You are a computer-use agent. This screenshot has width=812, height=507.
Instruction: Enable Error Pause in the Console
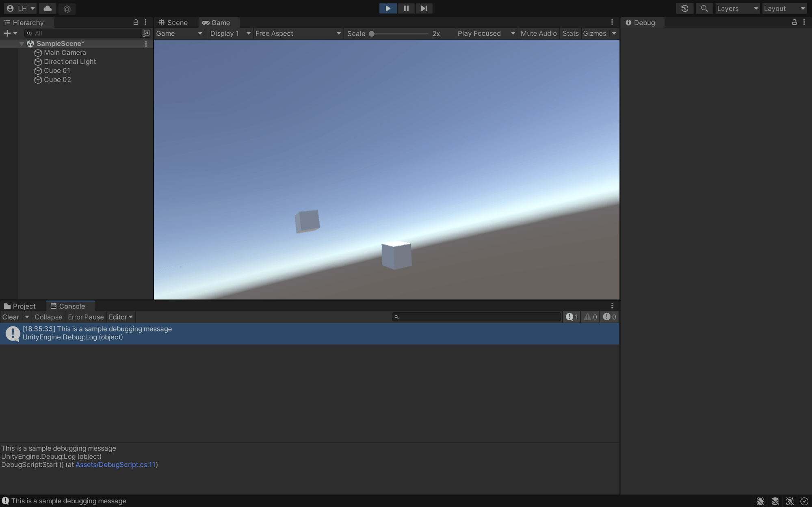[x=85, y=317]
